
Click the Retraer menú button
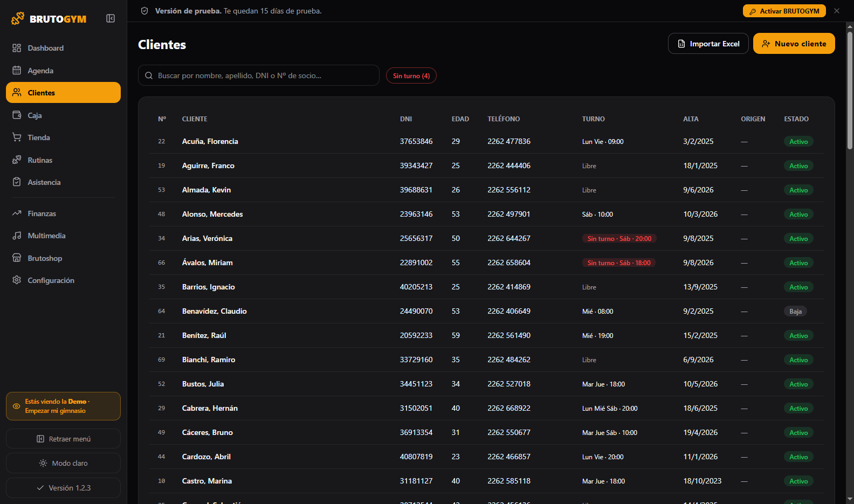(x=63, y=439)
